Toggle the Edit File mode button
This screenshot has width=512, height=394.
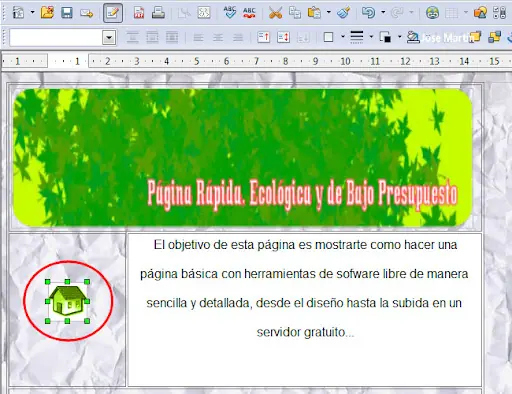(x=113, y=13)
